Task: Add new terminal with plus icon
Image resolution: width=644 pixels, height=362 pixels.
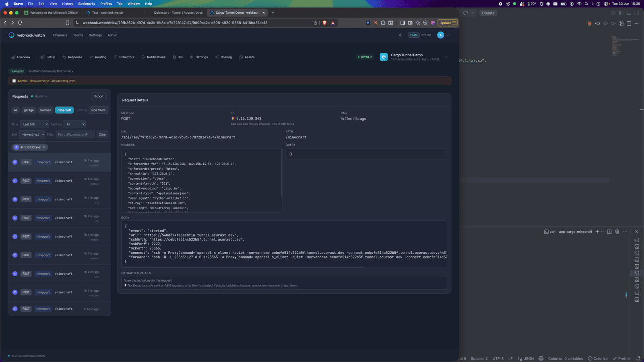Action: (x=597, y=232)
